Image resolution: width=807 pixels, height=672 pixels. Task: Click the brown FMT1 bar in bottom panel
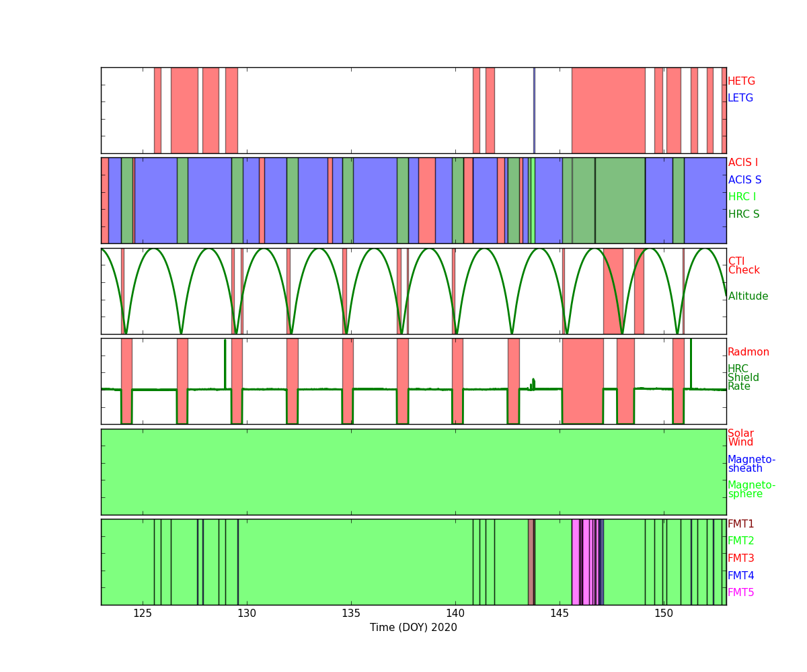tap(531, 562)
